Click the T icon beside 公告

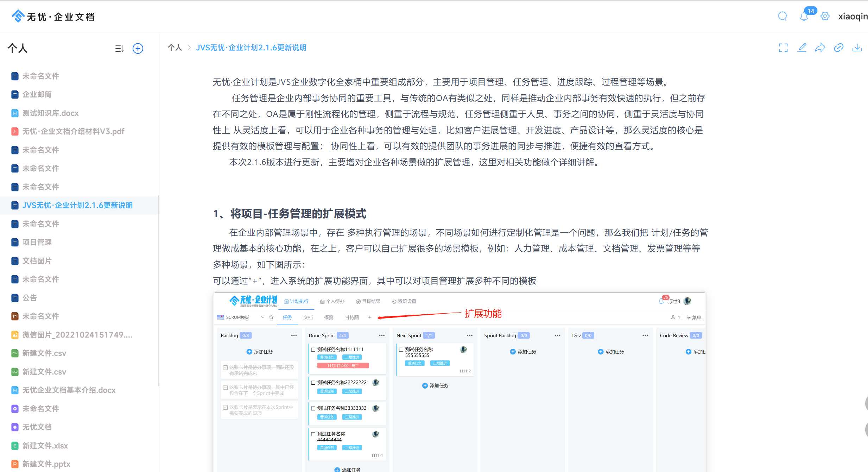pos(15,298)
